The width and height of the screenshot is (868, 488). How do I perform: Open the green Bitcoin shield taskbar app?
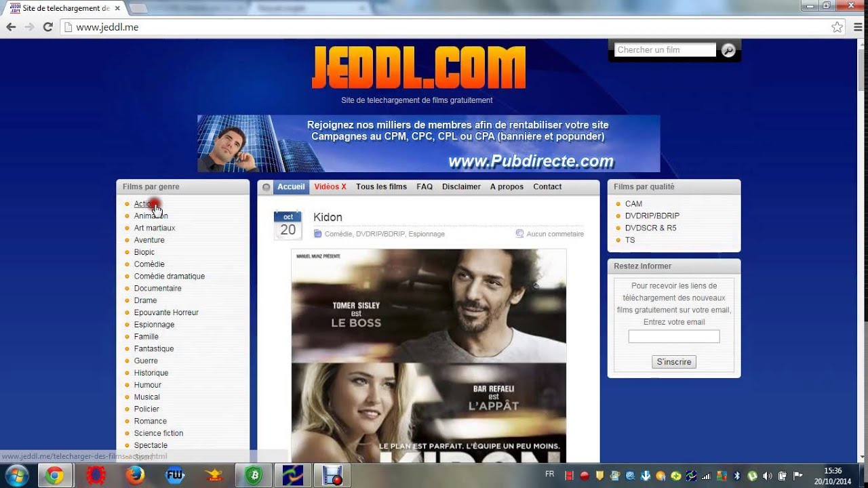[x=254, y=476]
